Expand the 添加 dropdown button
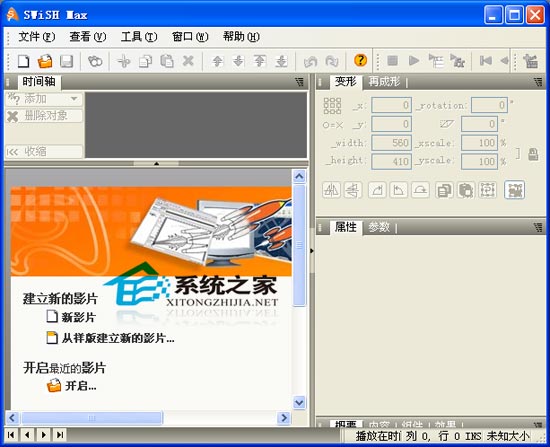 (x=44, y=99)
